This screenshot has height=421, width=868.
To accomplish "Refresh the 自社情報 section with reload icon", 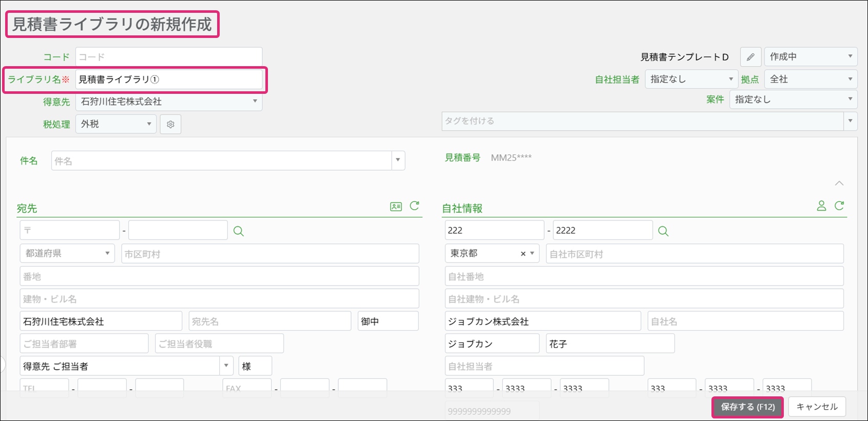I will [x=839, y=206].
